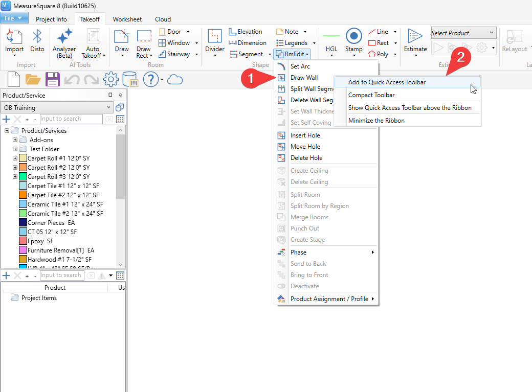Expand Carpet Roll #1 item
This screenshot has width=532, height=392.
click(15, 158)
